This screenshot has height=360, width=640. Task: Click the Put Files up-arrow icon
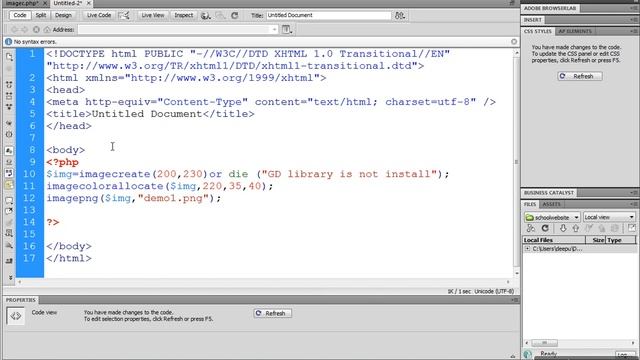pyautogui.click(x=576, y=229)
